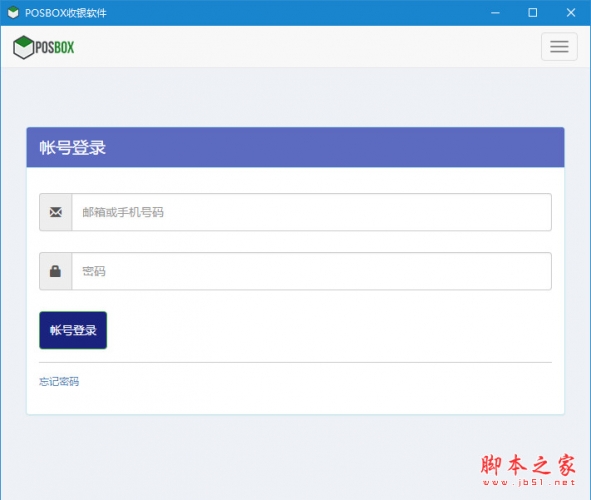591x500 pixels.
Task: Click the POSBOX wordmark in the header
Action: (x=55, y=47)
